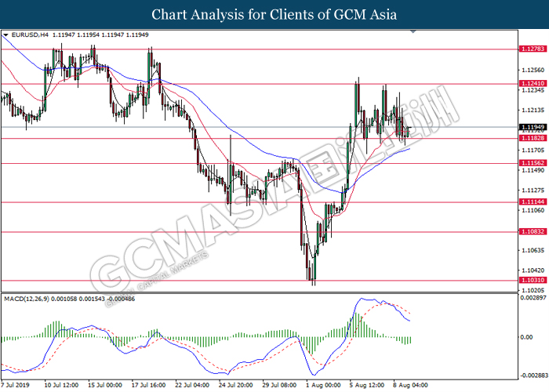Click the 10 Jul 12:00 time label
This screenshot has width=549, height=392.
click(x=62, y=385)
